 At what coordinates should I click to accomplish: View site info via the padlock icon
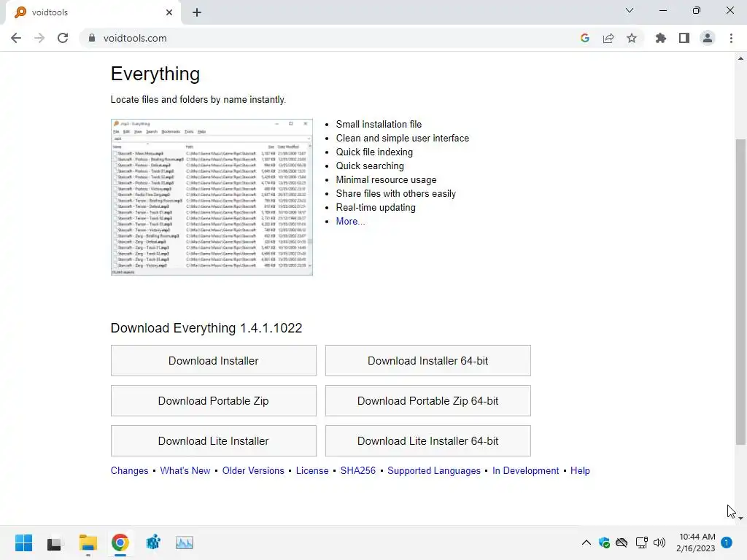pos(92,38)
